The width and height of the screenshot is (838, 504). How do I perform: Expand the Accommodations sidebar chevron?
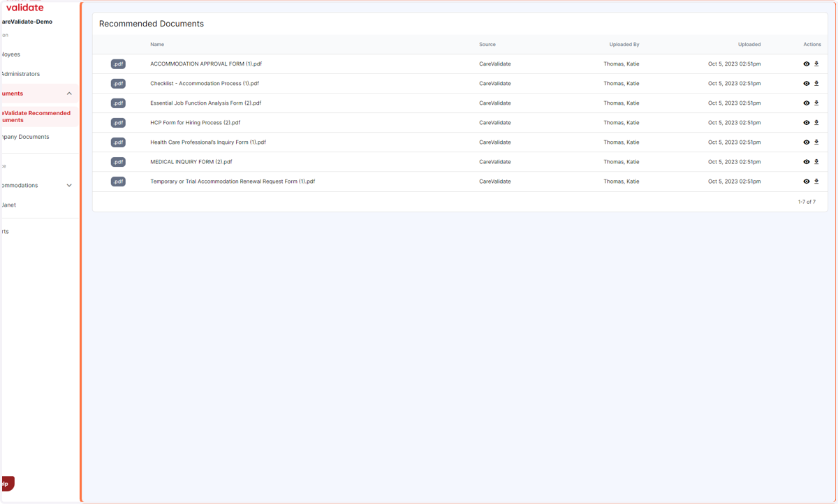coord(69,186)
